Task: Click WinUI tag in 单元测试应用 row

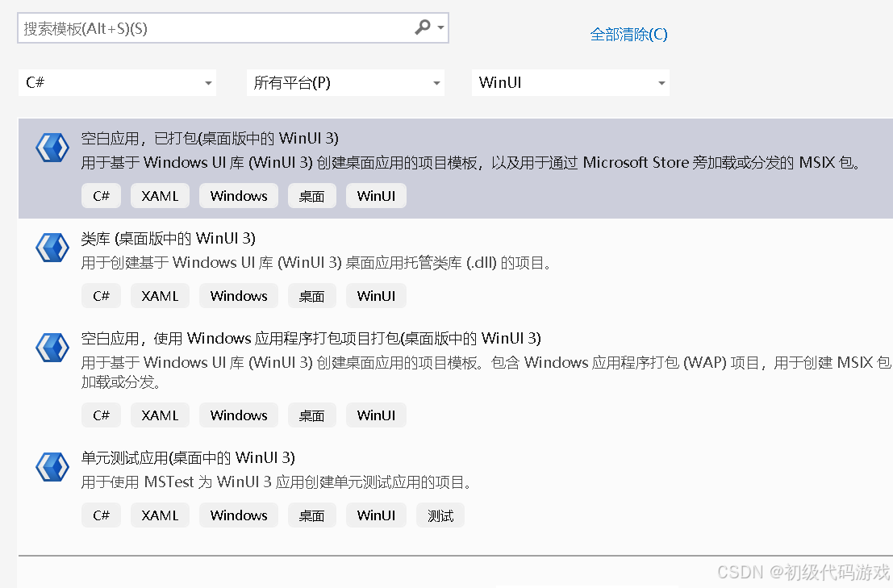Action: tap(377, 515)
